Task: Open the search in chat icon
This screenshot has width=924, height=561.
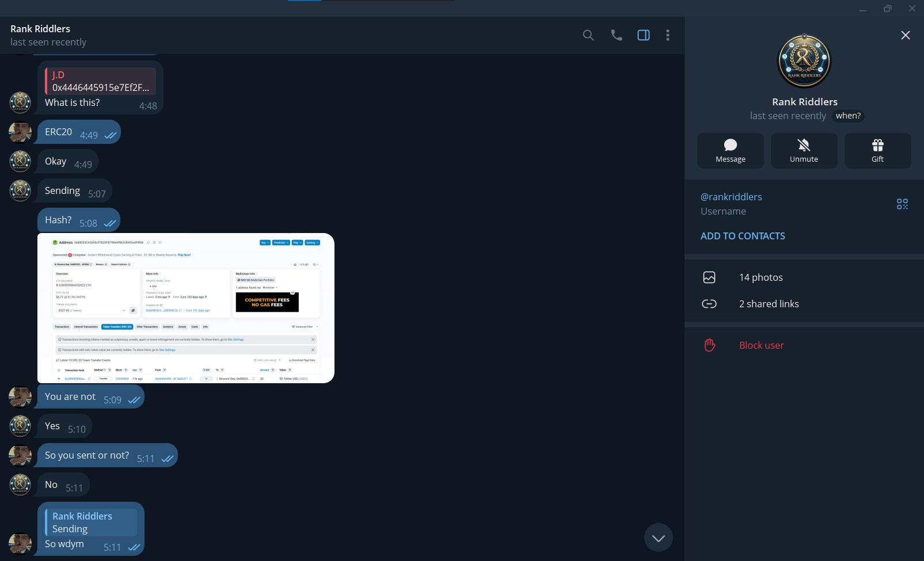Action: tap(588, 35)
